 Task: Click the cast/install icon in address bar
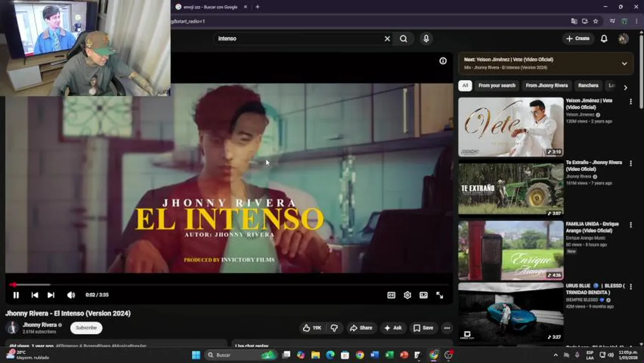(x=585, y=21)
